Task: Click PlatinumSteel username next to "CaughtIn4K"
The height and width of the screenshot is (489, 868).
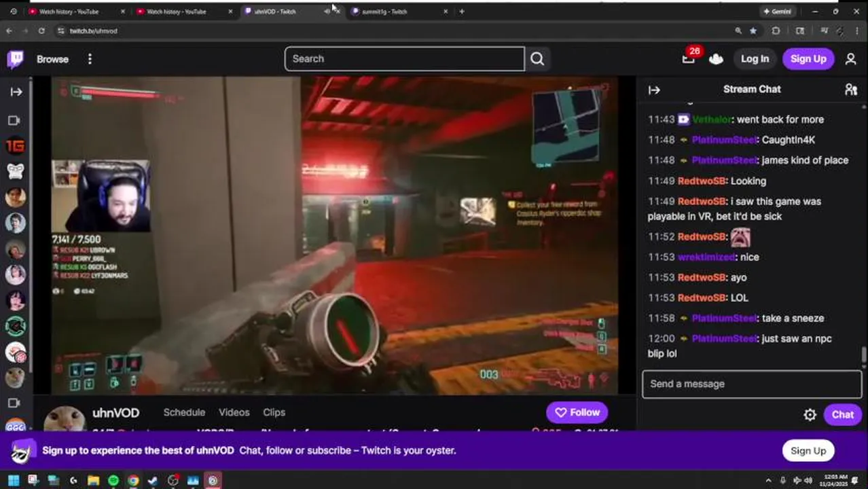Action: [724, 140]
